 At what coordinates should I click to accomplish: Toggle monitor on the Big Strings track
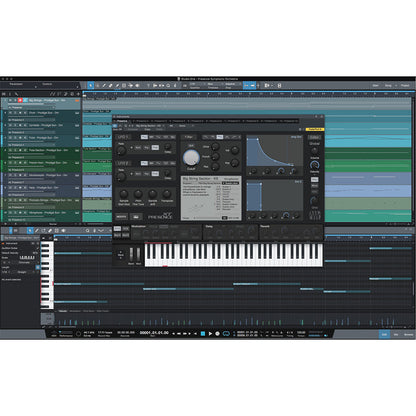pyautogui.click(x=25, y=100)
